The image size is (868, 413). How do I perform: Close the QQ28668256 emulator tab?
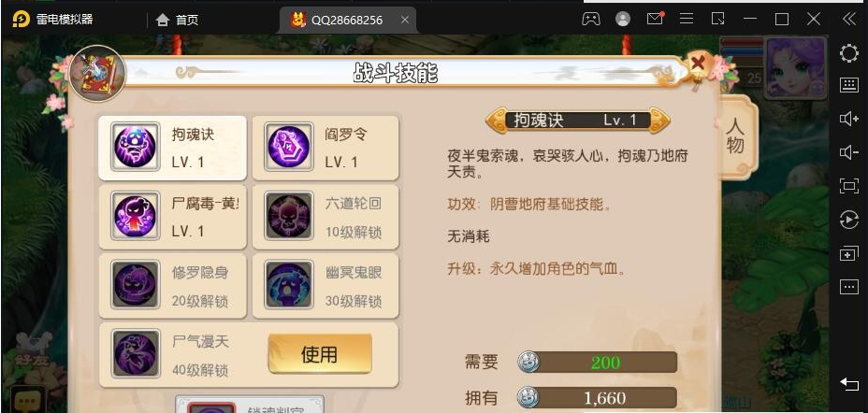pyautogui.click(x=405, y=20)
